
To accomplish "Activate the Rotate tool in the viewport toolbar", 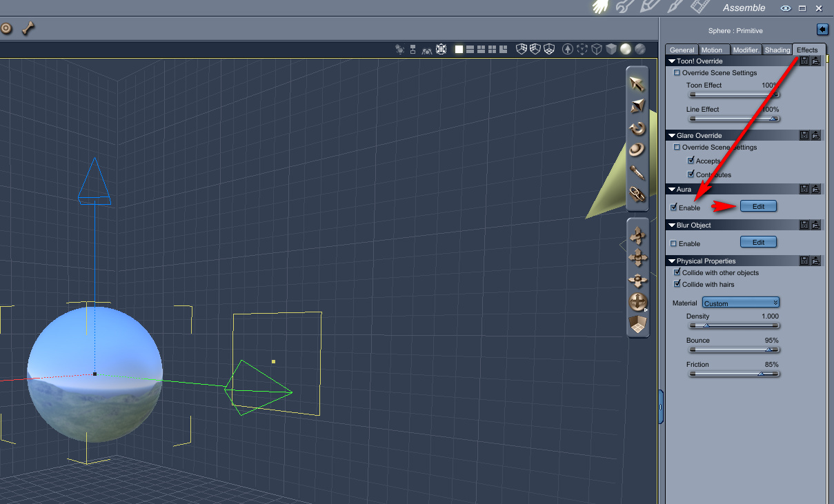I will pos(637,128).
